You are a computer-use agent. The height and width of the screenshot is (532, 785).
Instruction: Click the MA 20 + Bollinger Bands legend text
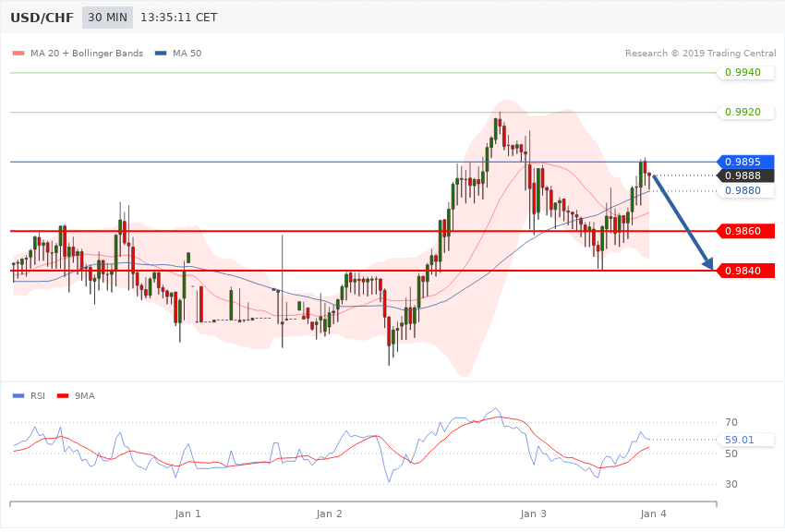coord(87,53)
